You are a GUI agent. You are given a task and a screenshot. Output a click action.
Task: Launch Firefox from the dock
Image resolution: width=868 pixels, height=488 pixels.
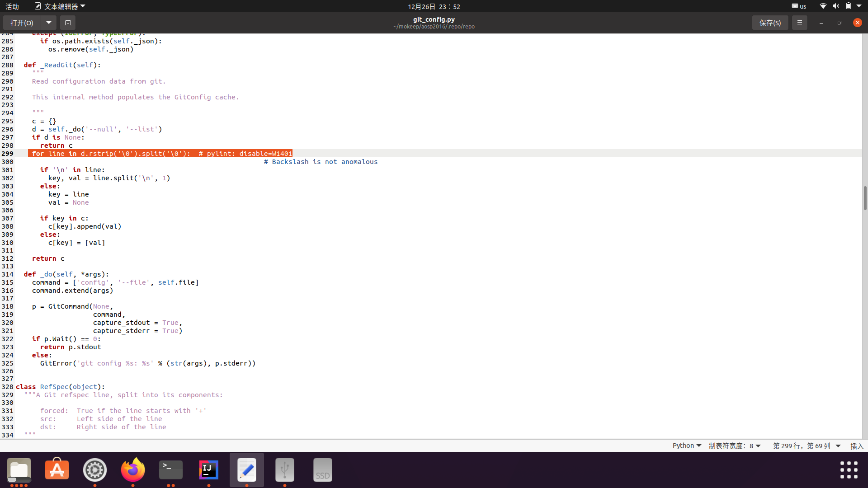pos(132,469)
